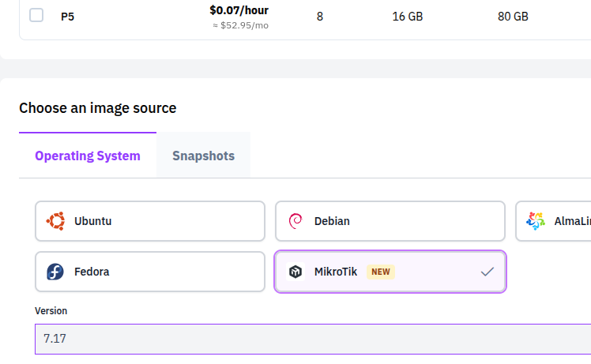Click the Choose an image source heading
591x364 pixels.
point(98,108)
